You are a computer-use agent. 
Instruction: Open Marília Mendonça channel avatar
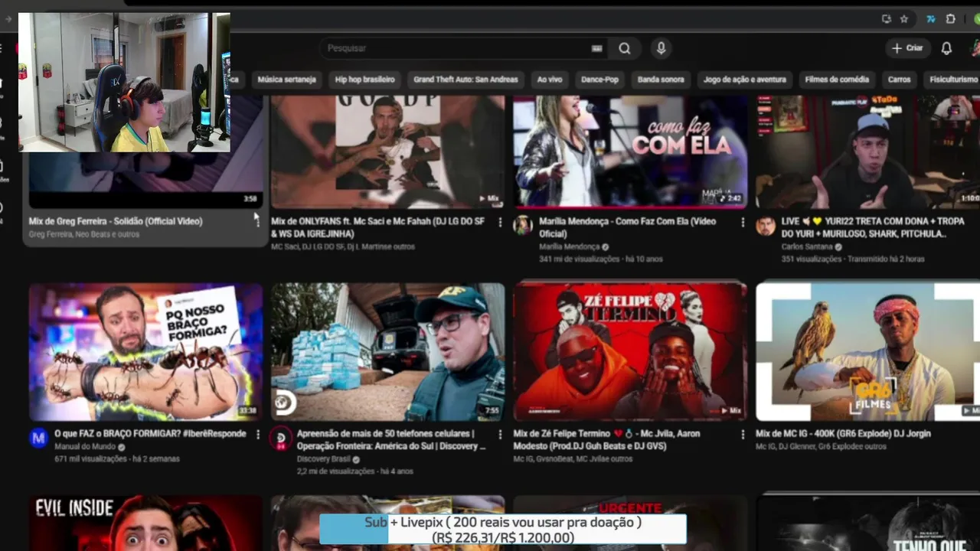[523, 225]
